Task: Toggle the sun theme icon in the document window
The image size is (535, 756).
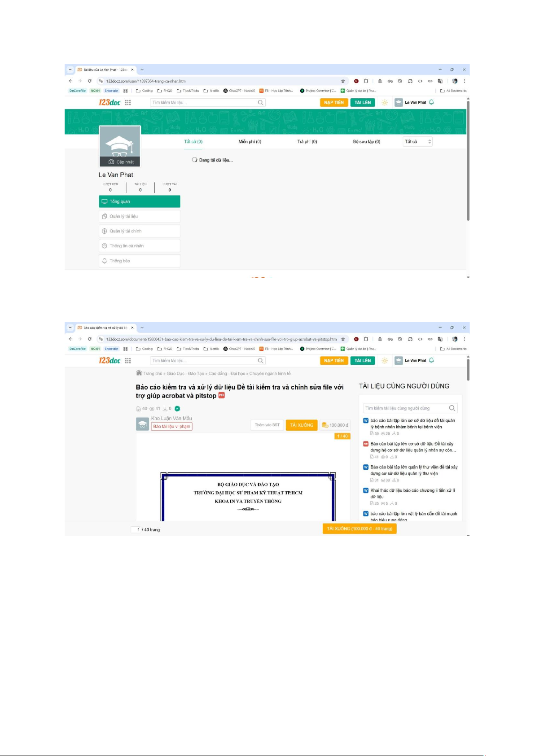Action: coord(385,361)
